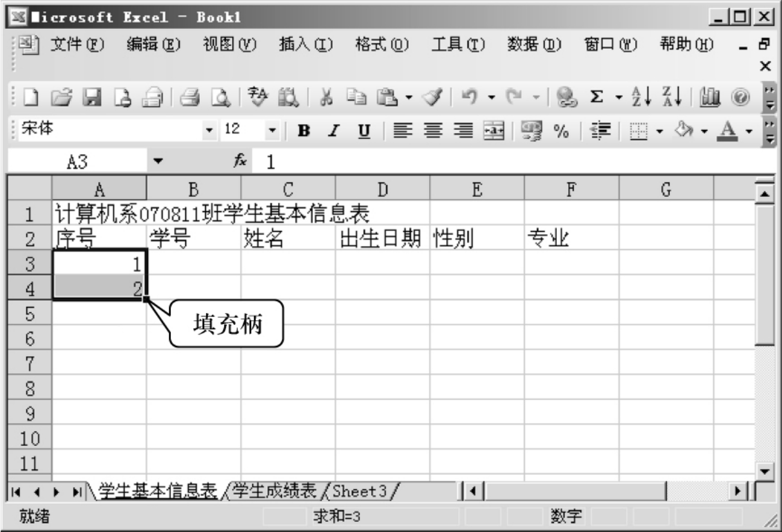Open the 插入(I) menu
The image size is (782, 532).
point(306,45)
